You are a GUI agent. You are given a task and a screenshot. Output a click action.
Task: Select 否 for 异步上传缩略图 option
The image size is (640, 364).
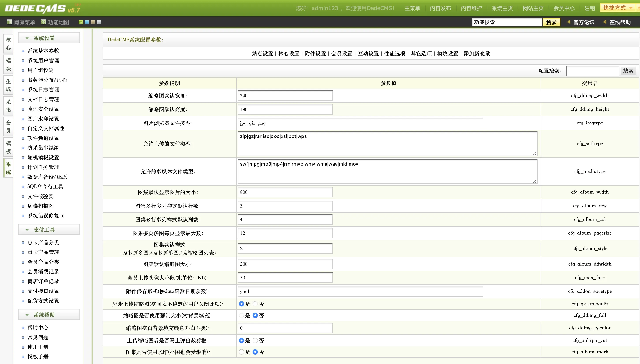click(x=255, y=304)
